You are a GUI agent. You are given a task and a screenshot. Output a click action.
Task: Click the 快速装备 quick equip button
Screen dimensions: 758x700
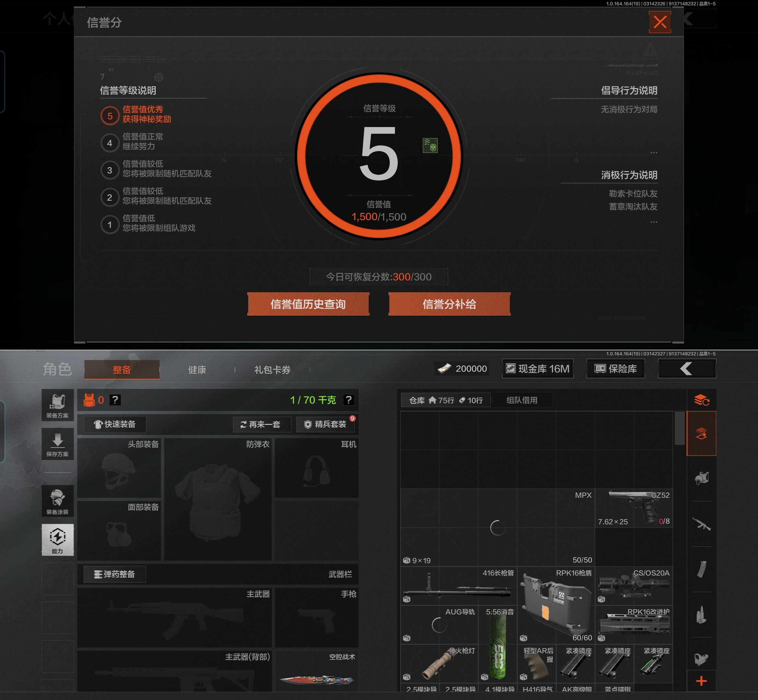[x=115, y=424]
